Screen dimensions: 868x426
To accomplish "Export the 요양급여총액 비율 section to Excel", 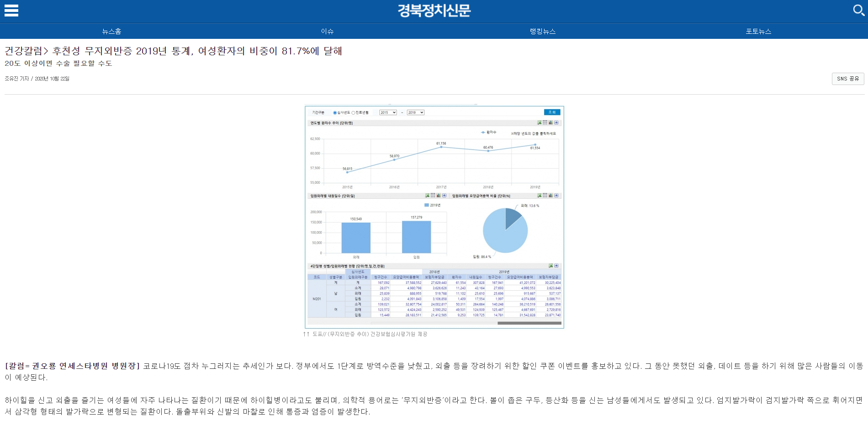I will [x=539, y=195].
